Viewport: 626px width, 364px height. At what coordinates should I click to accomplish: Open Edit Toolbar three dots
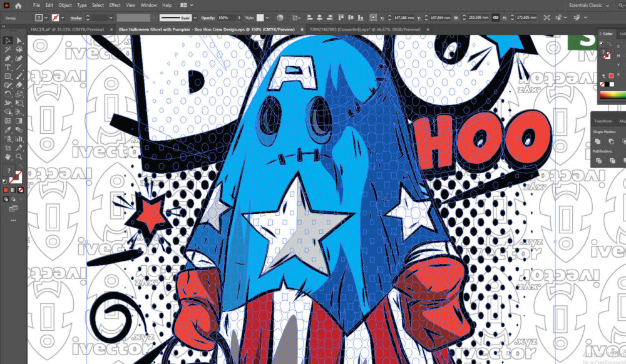pyautogui.click(x=13, y=221)
